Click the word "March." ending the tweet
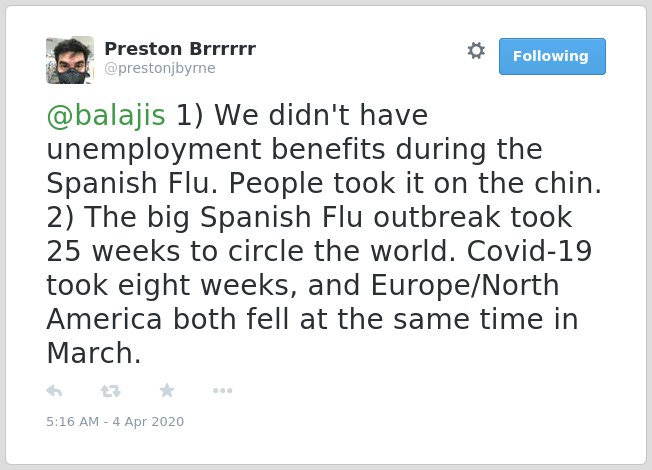This screenshot has height=470, width=652. pos(94,353)
